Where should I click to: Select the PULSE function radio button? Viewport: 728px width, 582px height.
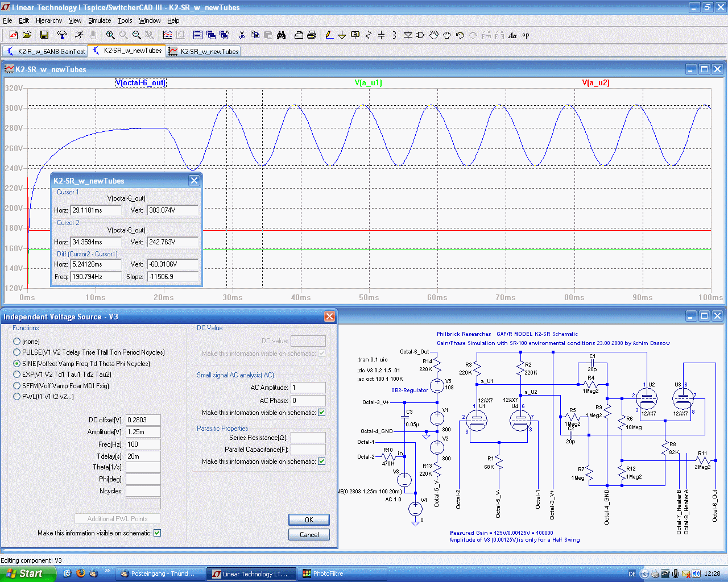pyautogui.click(x=17, y=352)
